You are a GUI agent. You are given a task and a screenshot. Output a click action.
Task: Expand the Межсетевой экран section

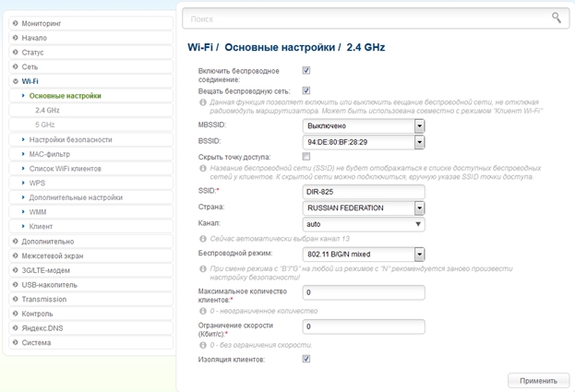(x=53, y=255)
